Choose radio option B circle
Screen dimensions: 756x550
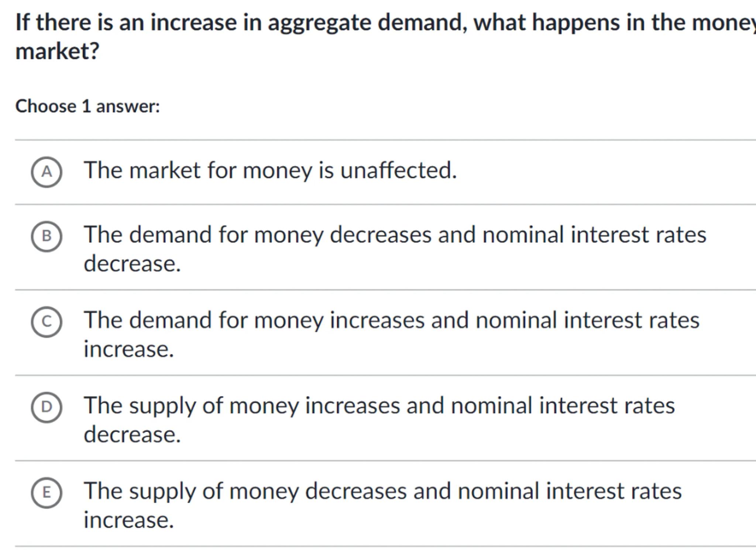(47, 236)
